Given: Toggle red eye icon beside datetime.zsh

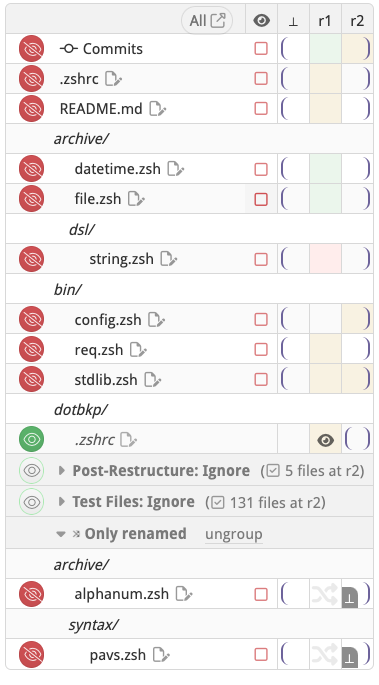Looking at the screenshot, I should pos(31,169).
